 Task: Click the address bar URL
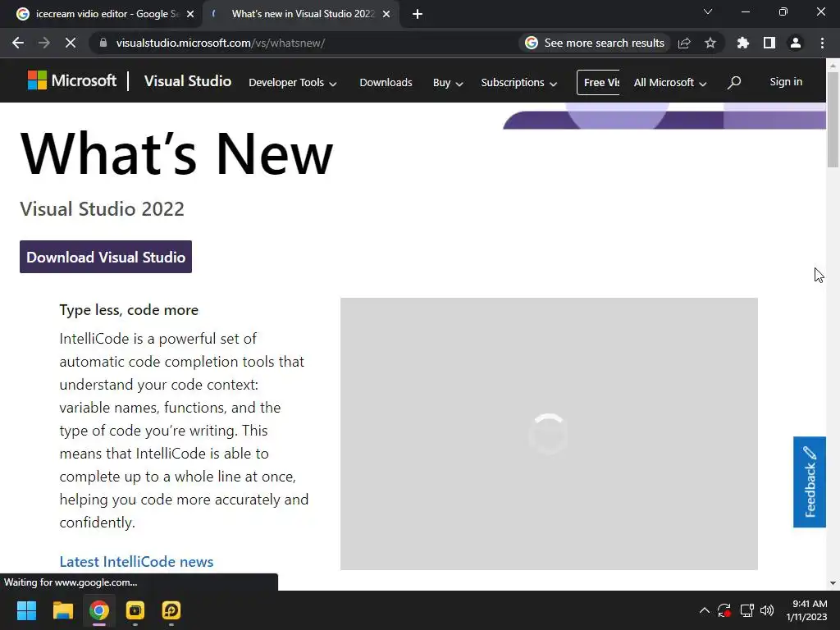[220, 43]
